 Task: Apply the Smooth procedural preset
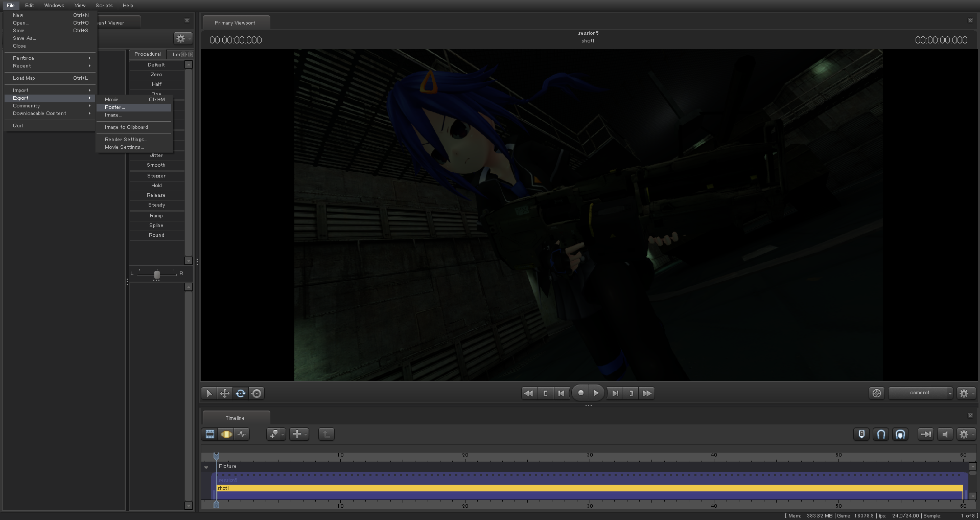[x=156, y=165]
